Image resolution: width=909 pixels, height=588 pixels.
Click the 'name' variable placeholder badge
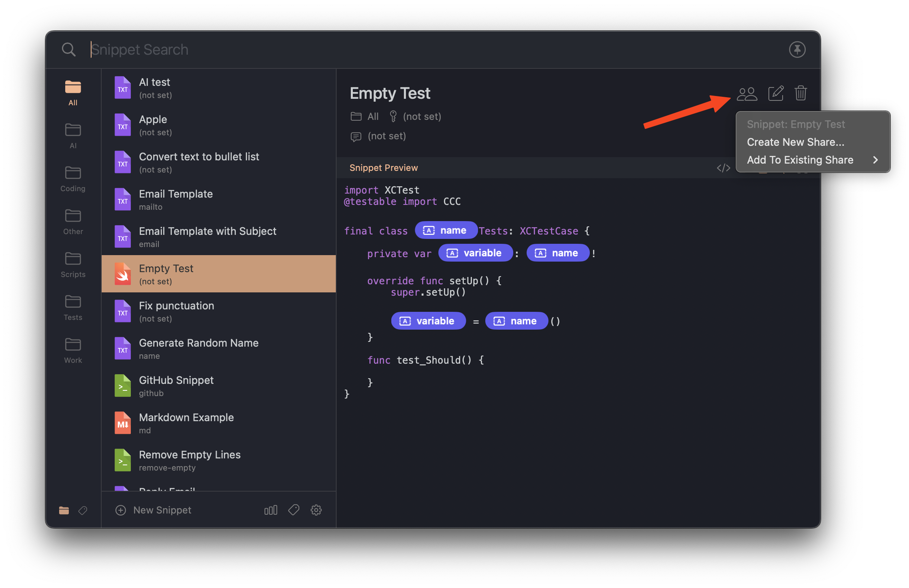tap(444, 230)
